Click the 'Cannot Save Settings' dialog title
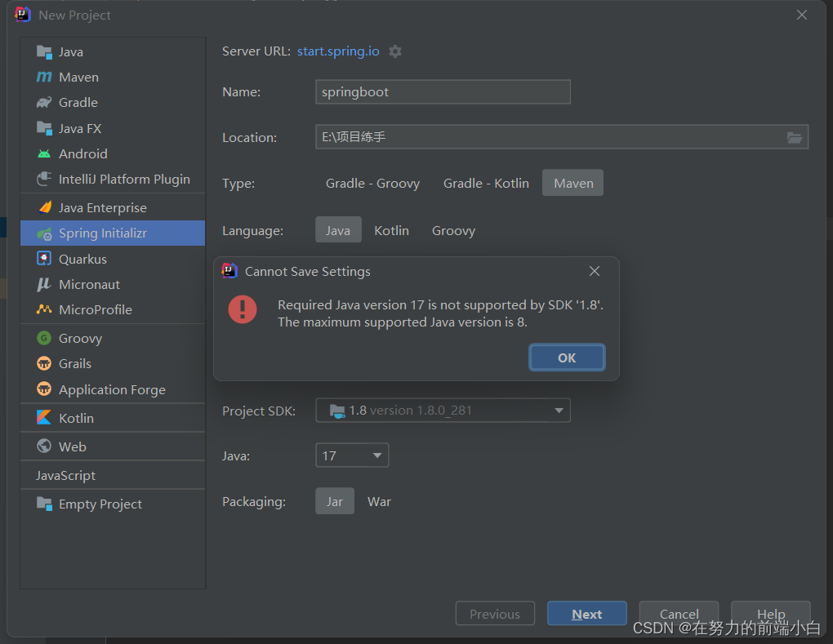833x644 pixels. click(x=308, y=271)
